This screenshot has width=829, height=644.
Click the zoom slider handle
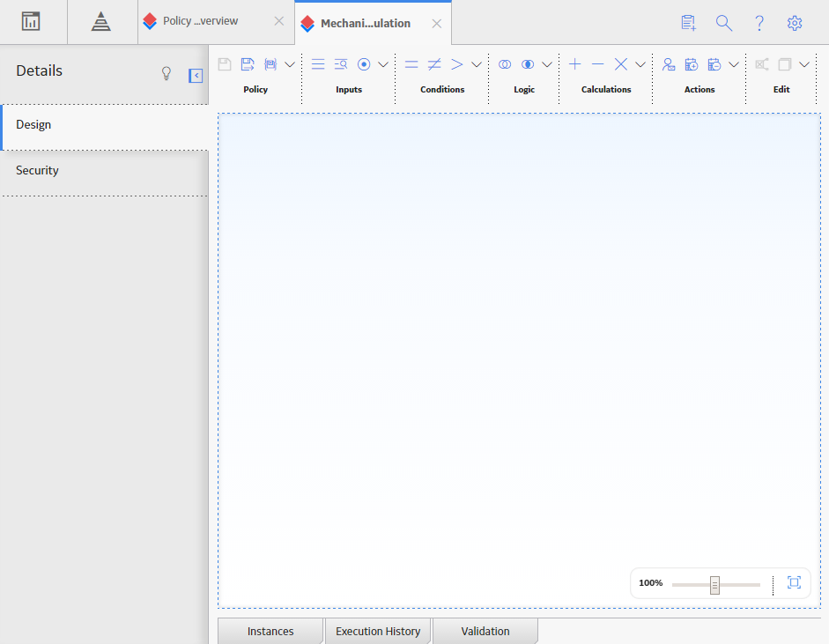[714, 585]
